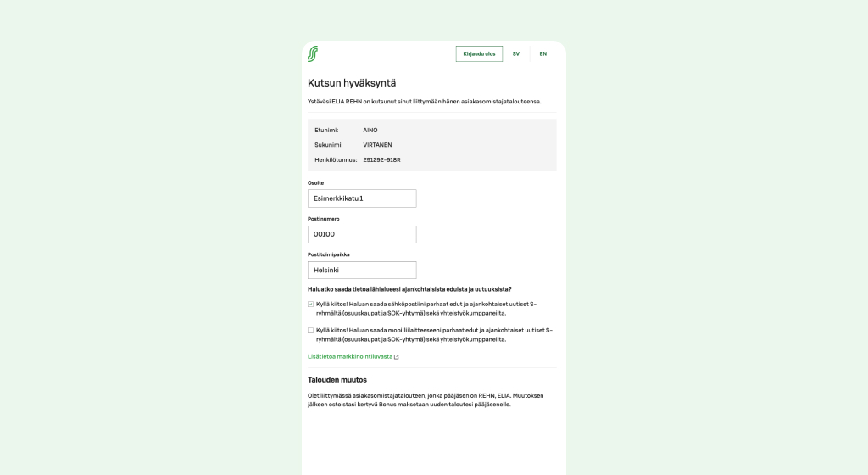The width and height of the screenshot is (868, 475).
Task: Click the first name value AINO
Action: [370, 130]
